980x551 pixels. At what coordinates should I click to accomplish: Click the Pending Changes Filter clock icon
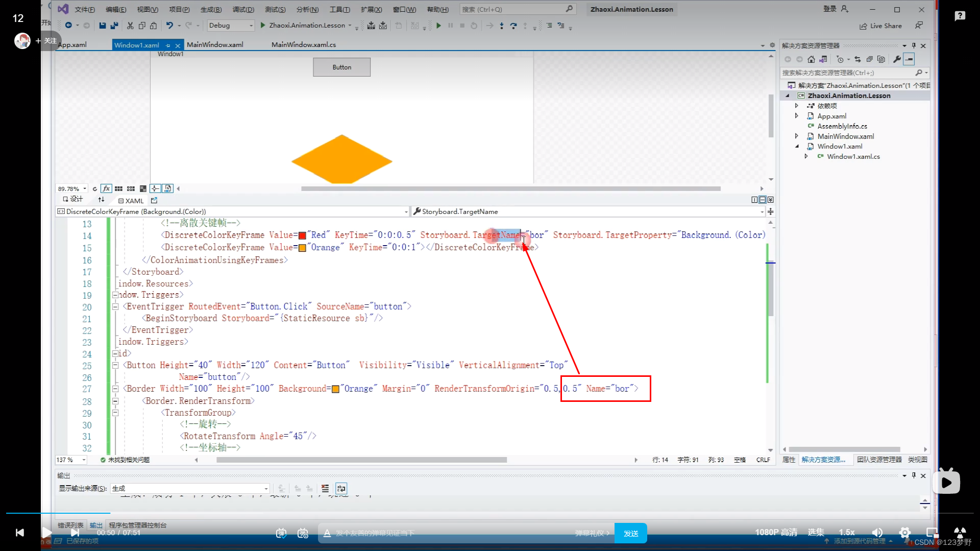tap(840, 59)
